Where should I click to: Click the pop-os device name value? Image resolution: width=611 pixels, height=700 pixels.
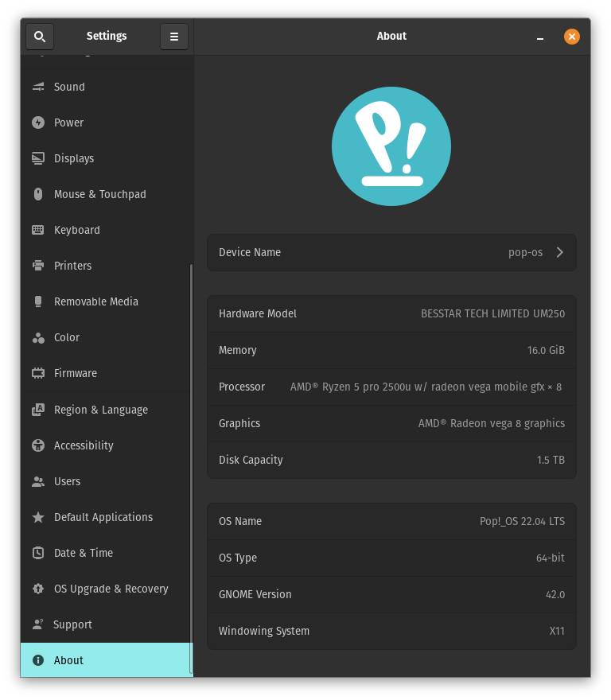(525, 253)
